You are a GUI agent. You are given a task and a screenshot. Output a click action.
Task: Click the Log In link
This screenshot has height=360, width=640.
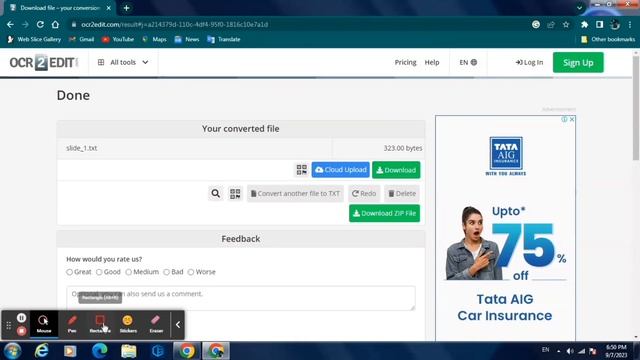[529, 62]
